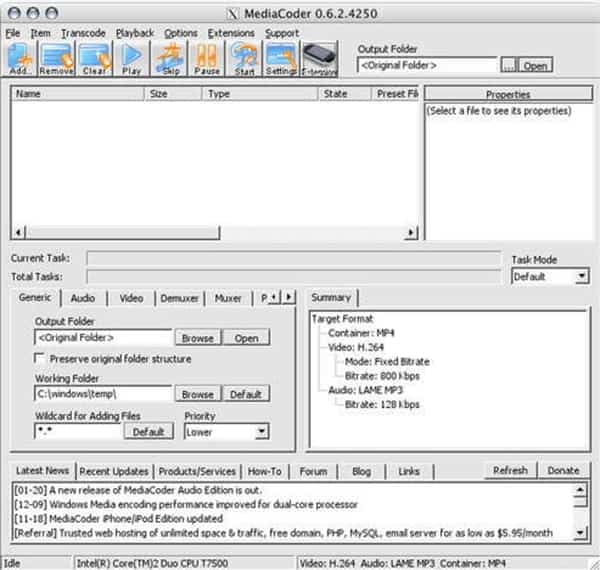This screenshot has width=600, height=570.
Task: Click news item about MediaCoder Audio Edition
Action: 138,490
